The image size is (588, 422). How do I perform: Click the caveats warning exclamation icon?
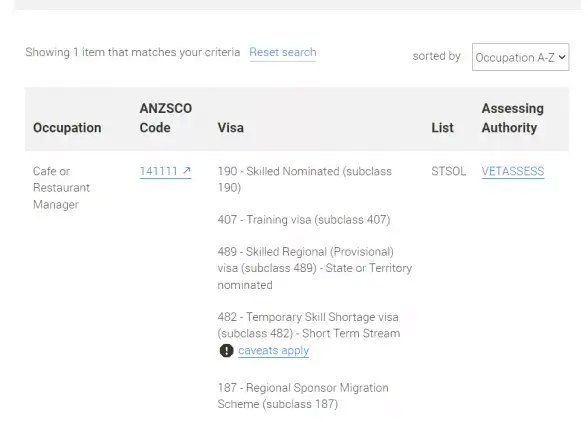click(x=226, y=350)
